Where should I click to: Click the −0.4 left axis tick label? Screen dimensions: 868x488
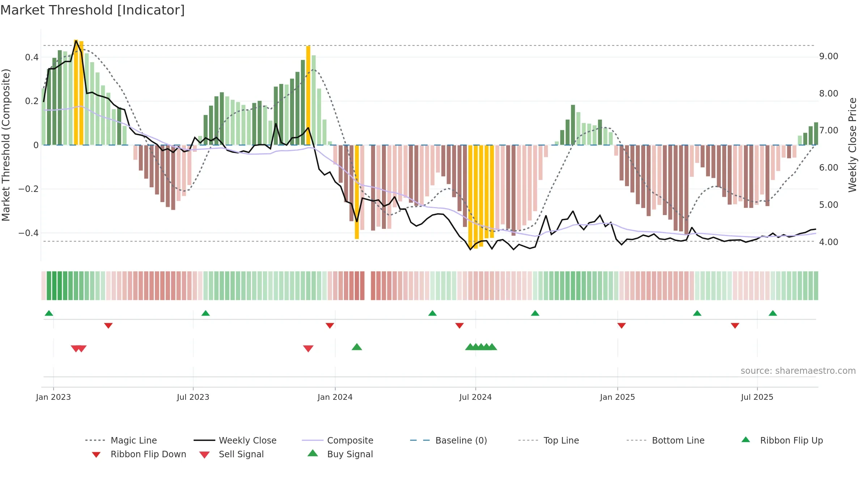pyautogui.click(x=29, y=233)
